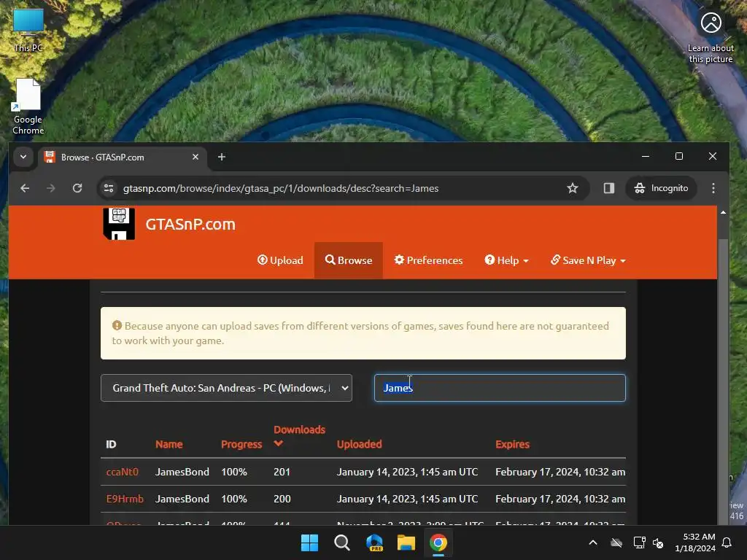Expand the Save N Play dropdown
The width and height of the screenshot is (747, 560).
[x=588, y=260]
